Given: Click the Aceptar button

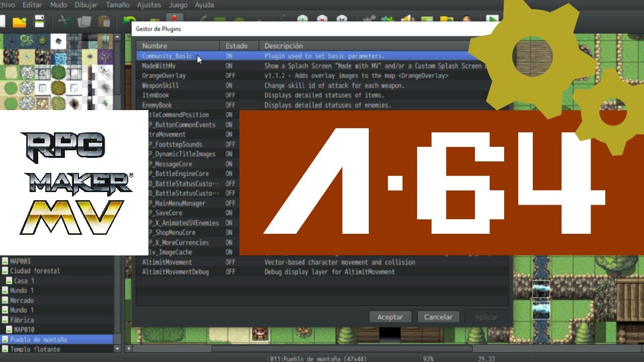Looking at the screenshot, I should (x=390, y=317).
